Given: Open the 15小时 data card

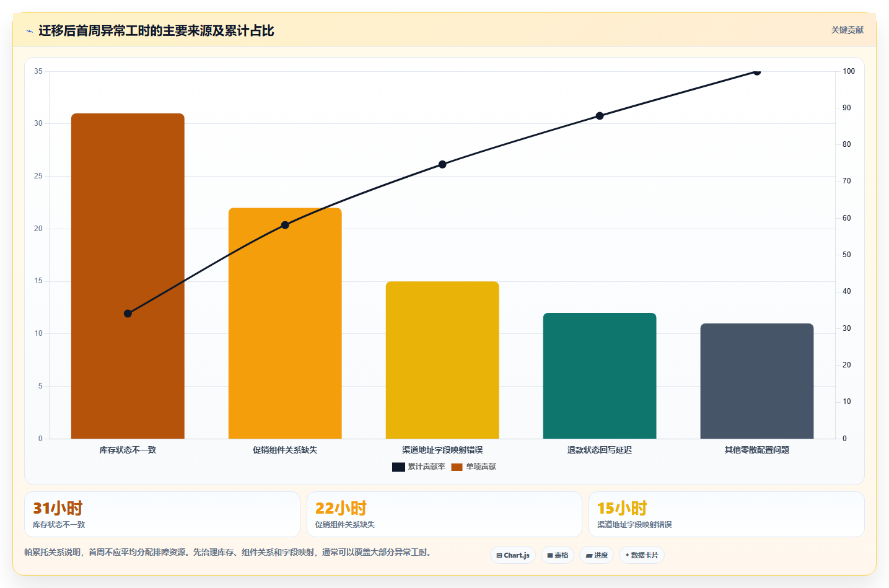Looking at the screenshot, I should pos(727,514).
